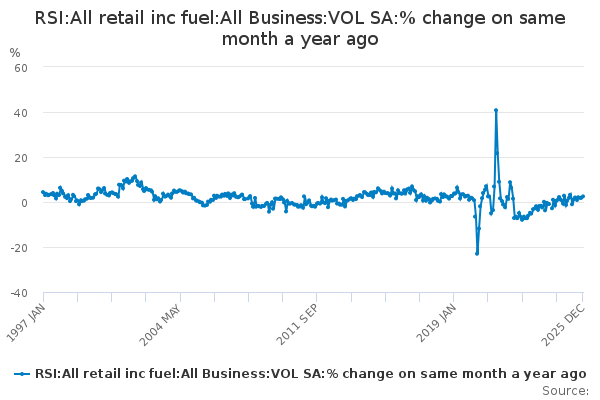
Task: Select the 2004 MAY axis label
Action: tap(160, 325)
